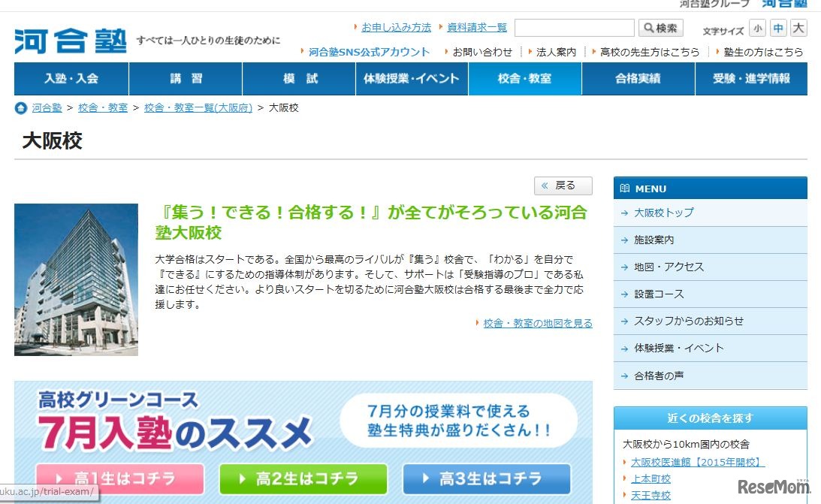
Task: Click the home icon in breadcrumb
Action: coord(21,108)
